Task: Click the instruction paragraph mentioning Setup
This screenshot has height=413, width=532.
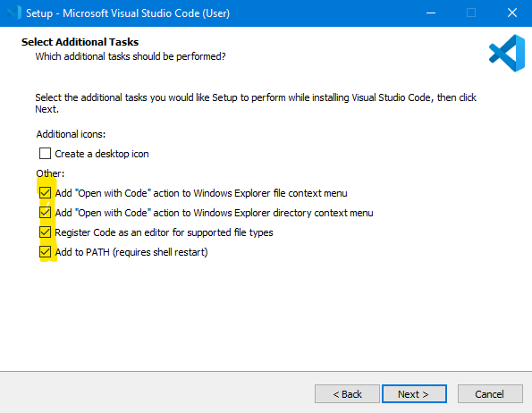Action: 256,103
